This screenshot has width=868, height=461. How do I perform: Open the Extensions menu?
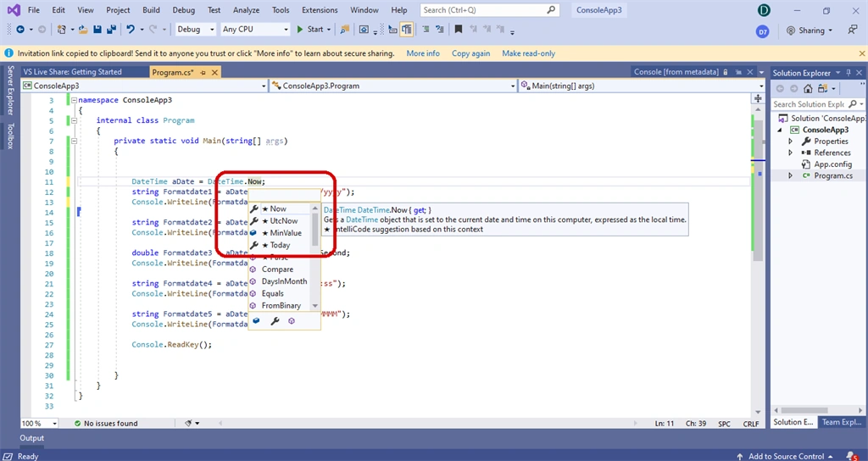(320, 10)
